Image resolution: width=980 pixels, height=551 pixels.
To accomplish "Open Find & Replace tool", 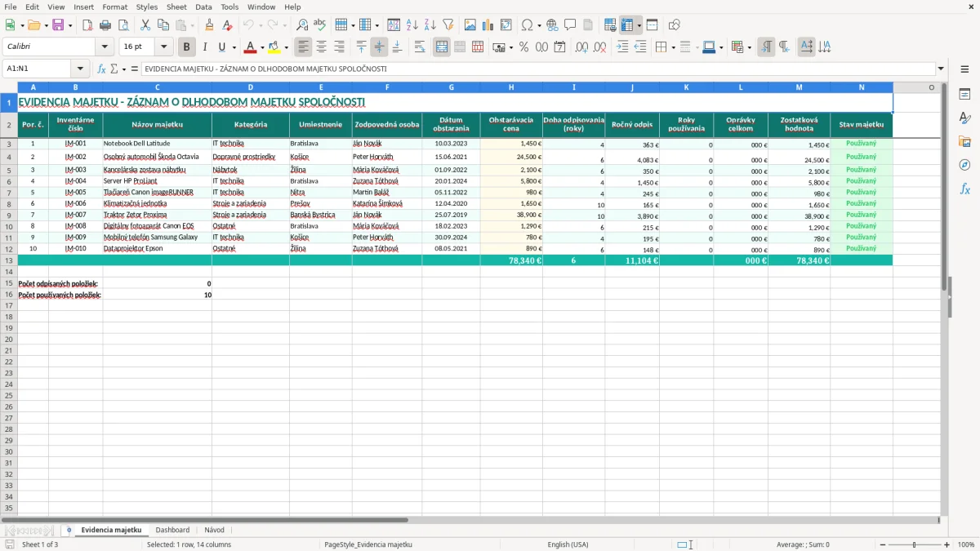I will click(301, 25).
